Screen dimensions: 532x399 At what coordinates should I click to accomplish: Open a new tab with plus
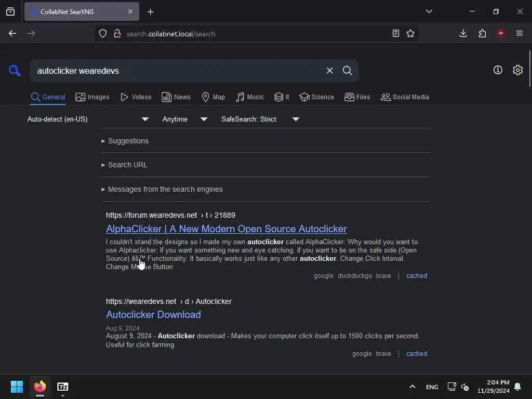pyautogui.click(x=151, y=12)
